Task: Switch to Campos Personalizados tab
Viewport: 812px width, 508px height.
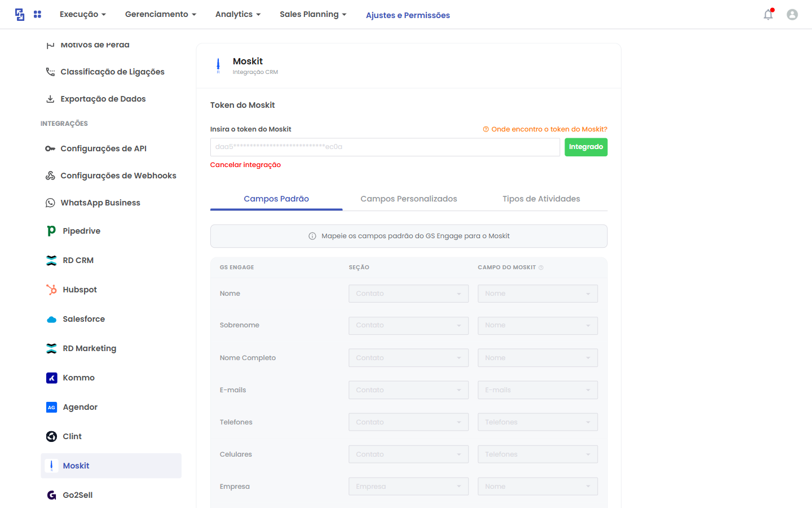Action: pos(409,199)
